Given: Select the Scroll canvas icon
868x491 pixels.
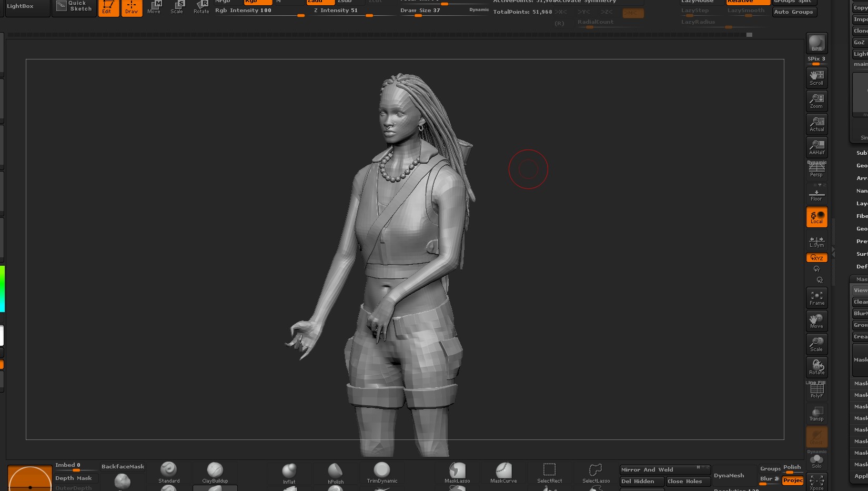Looking at the screenshot, I should (816, 78).
